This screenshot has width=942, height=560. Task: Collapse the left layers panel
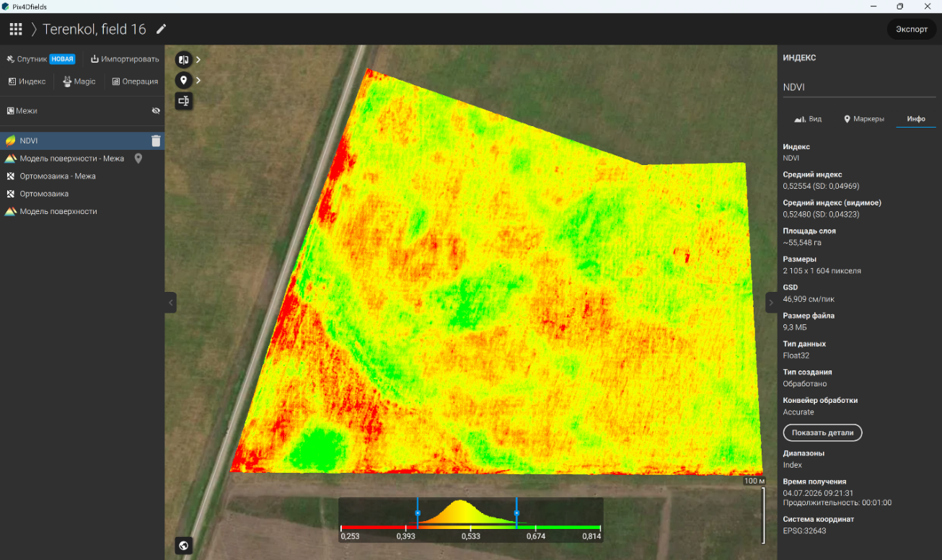click(x=171, y=303)
